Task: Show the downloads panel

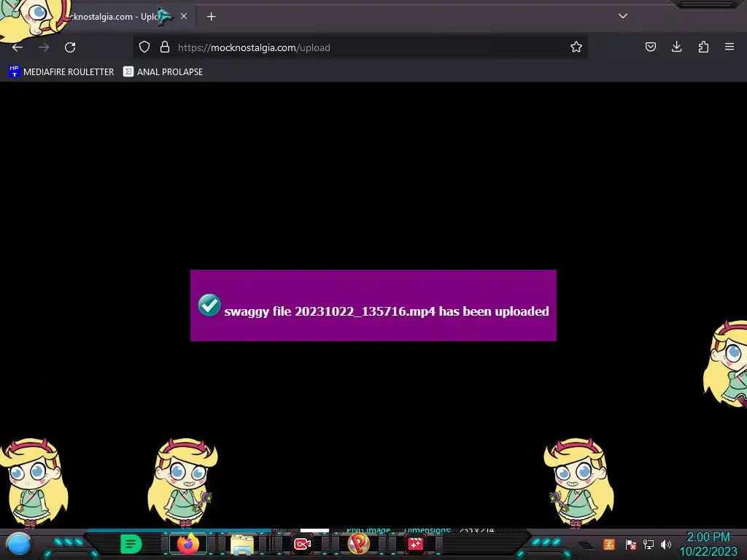Action: (x=676, y=47)
